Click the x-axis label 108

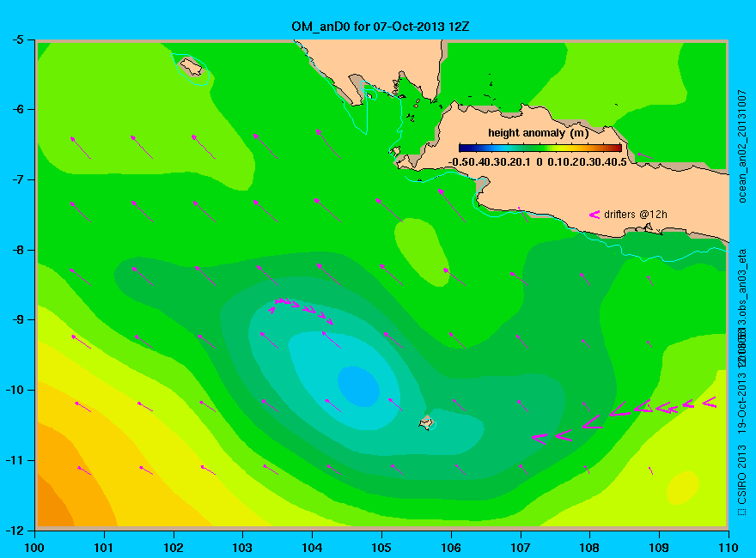pos(589,548)
